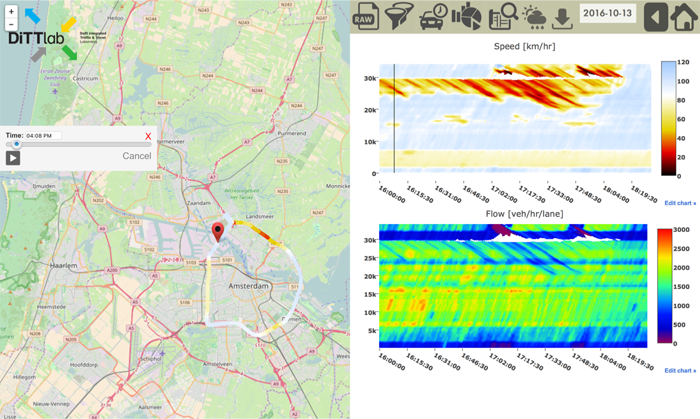Close the time panel with red X
This screenshot has width=700, height=419.
click(148, 136)
